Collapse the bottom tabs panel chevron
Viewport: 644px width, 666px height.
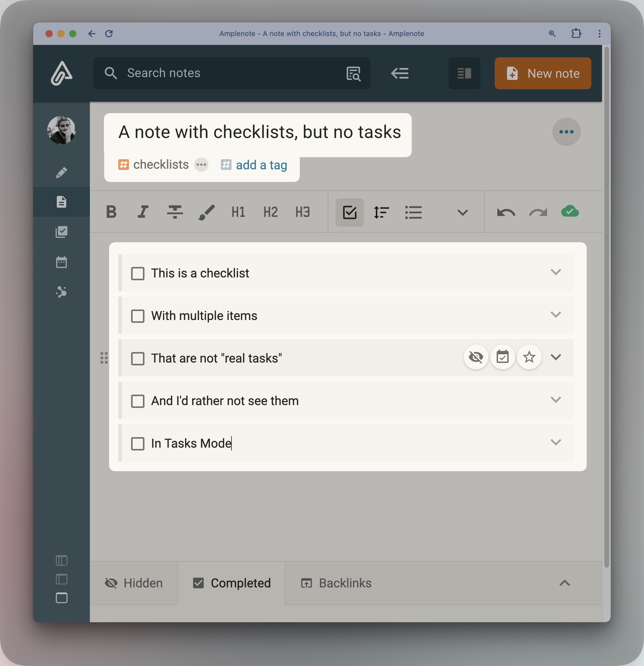coord(564,583)
